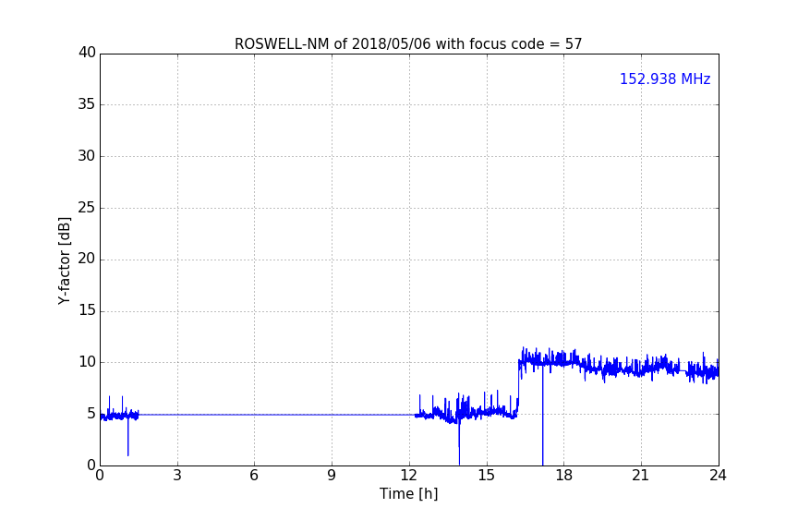
Task: Select the "152.938 MHz" frequency label
Action: 665,79
